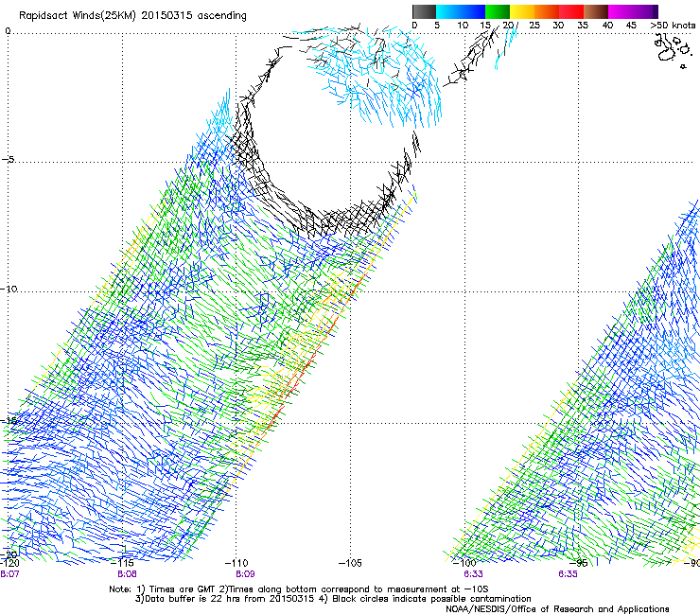The width and height of the screenshot is (700, 615).
Task: Click the "-105" longitude axis label
Action: 350,563
